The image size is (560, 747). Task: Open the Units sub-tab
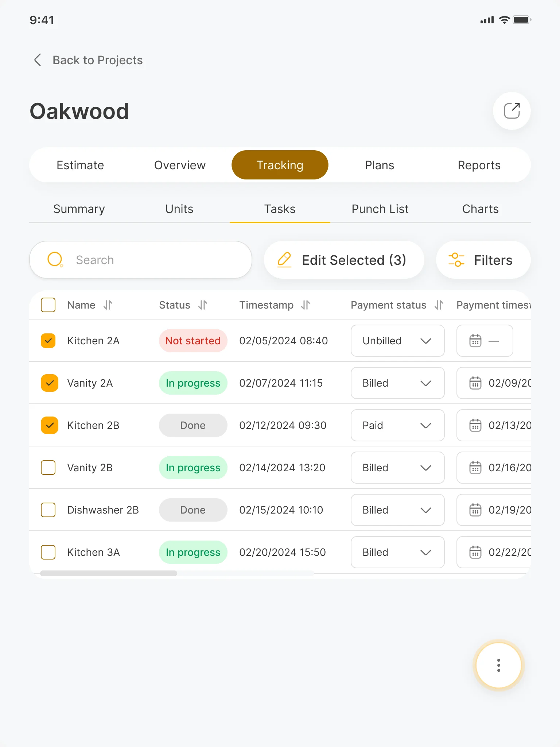click(x=179, y=209)
